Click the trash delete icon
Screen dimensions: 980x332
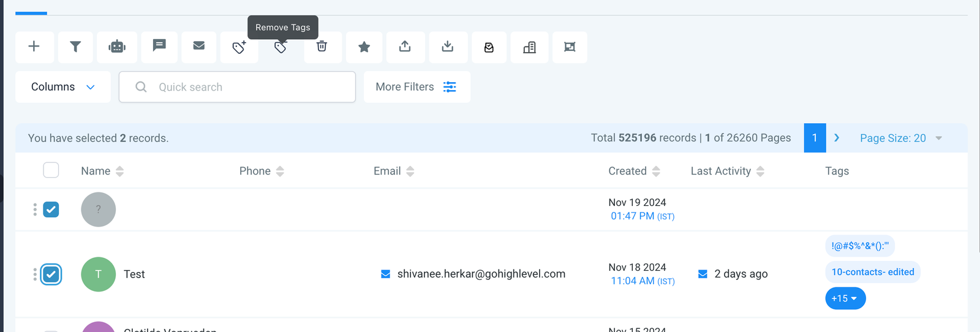pos(322,47)
